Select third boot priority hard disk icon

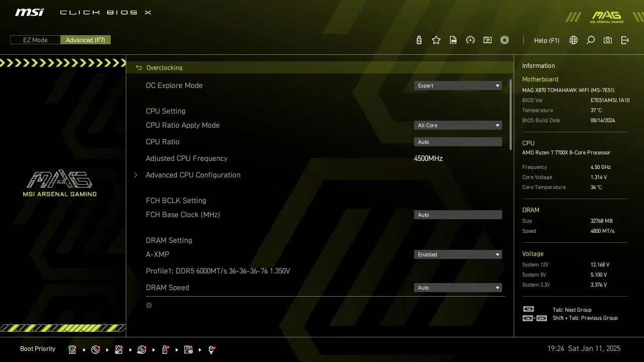[x=119, y=349]
